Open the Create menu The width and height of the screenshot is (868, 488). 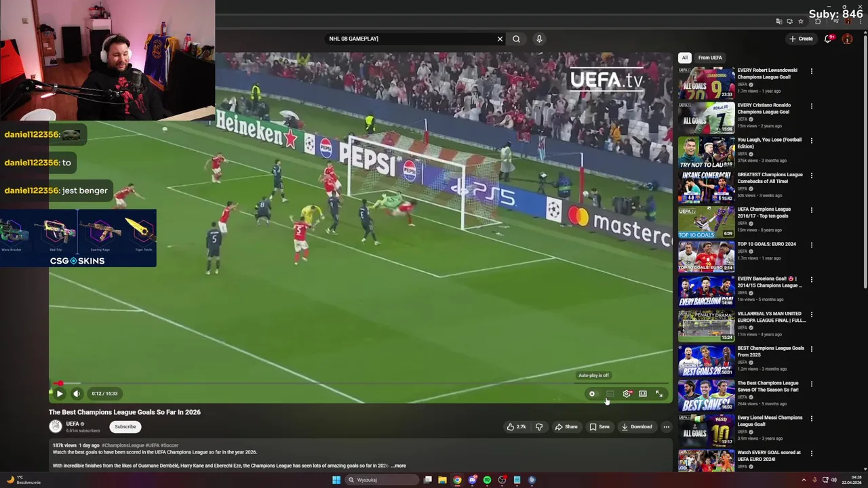click(x=801, y=39)
